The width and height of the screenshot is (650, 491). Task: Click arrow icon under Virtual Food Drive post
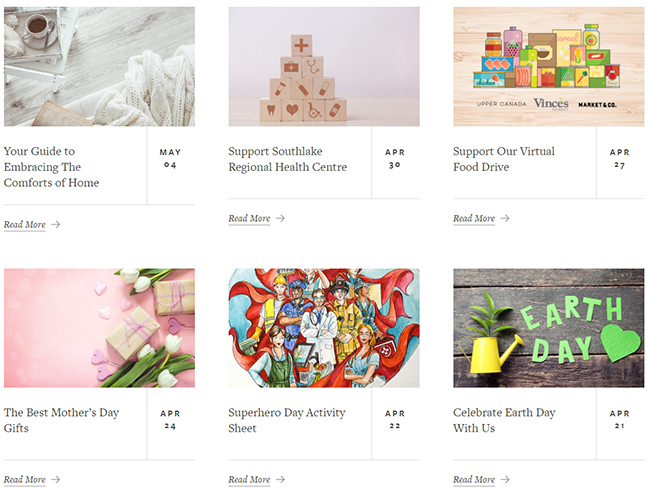click(x=505, y=218)
